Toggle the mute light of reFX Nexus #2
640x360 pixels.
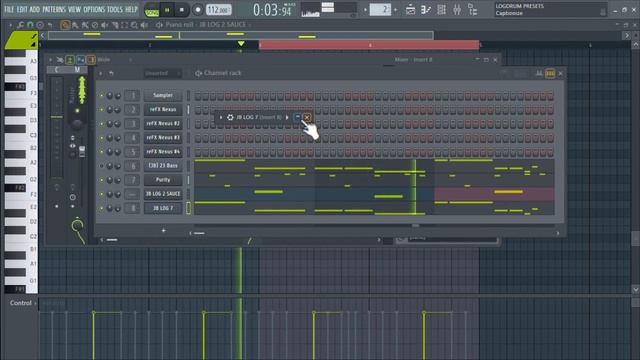tap(102, 124)
